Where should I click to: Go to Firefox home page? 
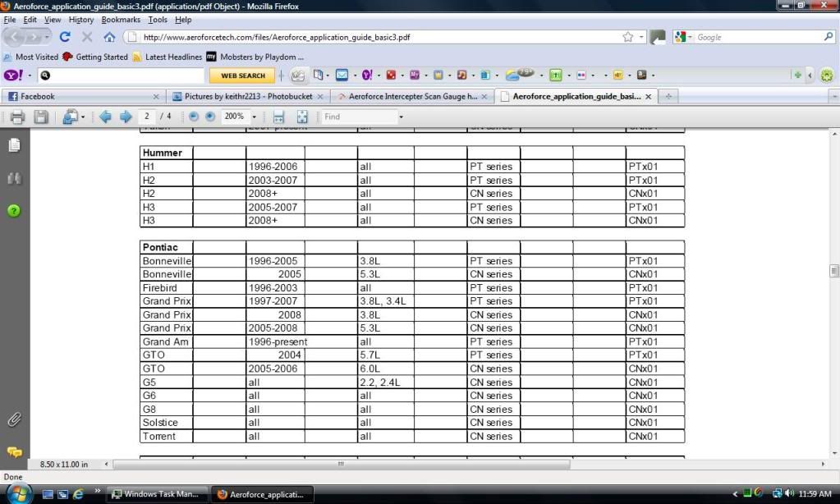point(110,37)
